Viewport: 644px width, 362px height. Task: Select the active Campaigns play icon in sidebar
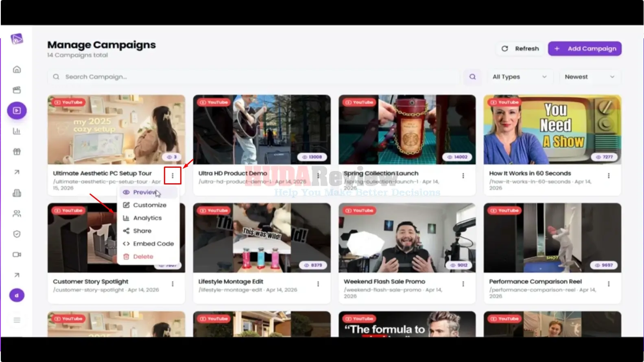coord(17,110)
